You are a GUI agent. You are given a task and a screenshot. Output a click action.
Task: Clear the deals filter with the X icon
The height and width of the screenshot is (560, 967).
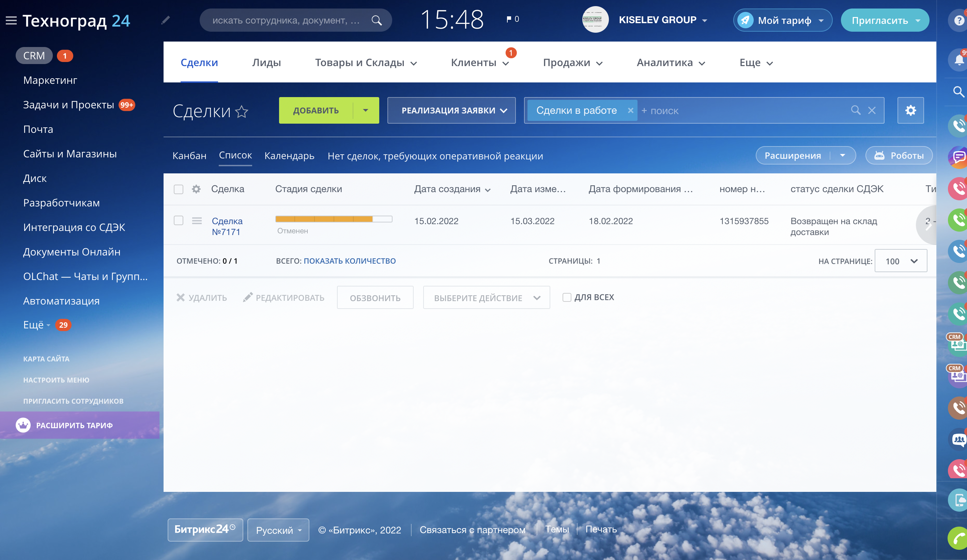point(872,110)
